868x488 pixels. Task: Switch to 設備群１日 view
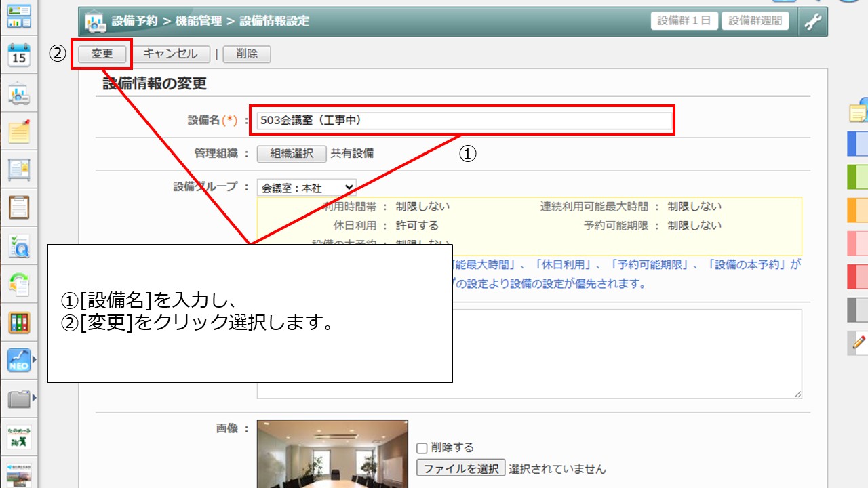pos(684,21)
